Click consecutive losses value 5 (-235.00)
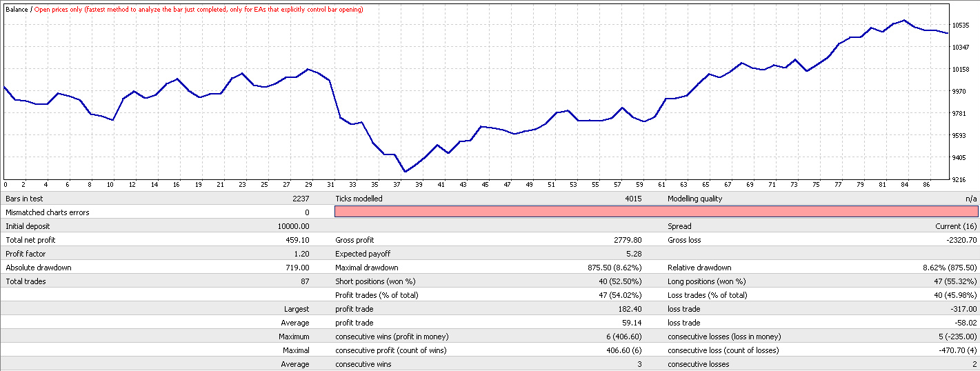 coord(958,337)
